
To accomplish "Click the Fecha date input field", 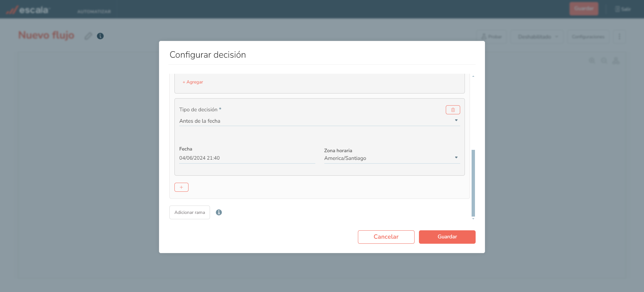I will pyautogui.click(x=247, y=158).
